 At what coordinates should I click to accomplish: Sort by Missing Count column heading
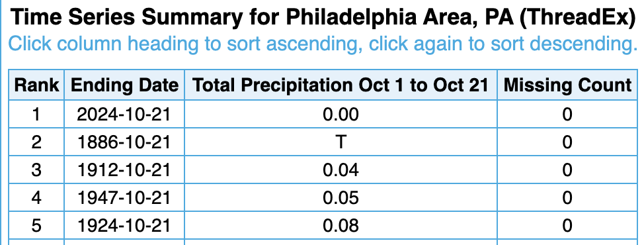567,85
